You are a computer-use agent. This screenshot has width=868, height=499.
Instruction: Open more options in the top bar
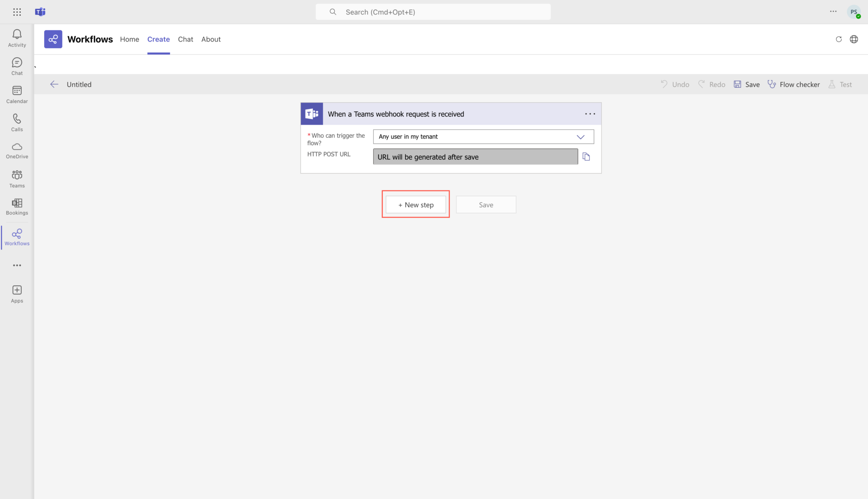click(x=833, y=11)
